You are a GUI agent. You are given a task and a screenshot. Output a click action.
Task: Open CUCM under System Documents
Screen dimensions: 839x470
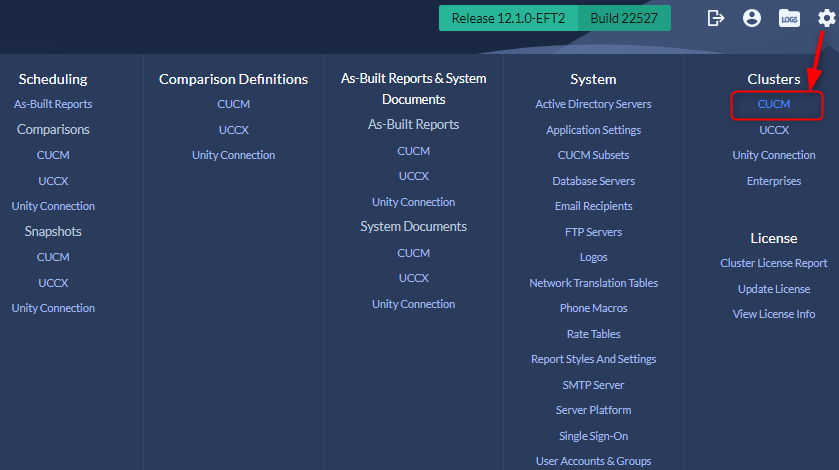pos(413,253)
